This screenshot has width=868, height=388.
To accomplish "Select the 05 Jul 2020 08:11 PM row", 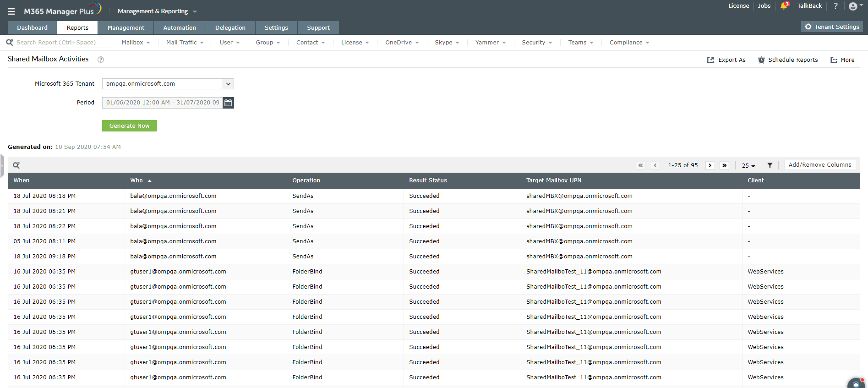I will click(x=434, y=241).
